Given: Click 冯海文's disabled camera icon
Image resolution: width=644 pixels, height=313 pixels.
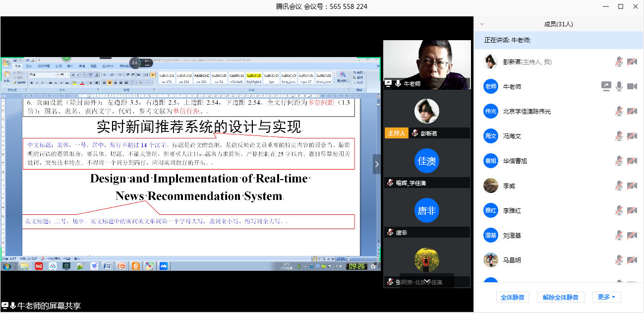Looking at the screenshot, I should [632, 136].
